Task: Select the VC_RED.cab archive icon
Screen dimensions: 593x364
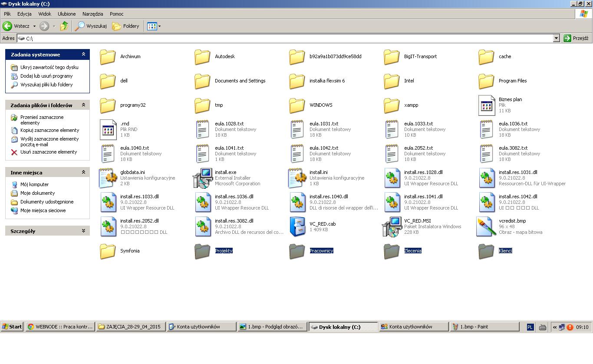Action: [x=297, y=226]
